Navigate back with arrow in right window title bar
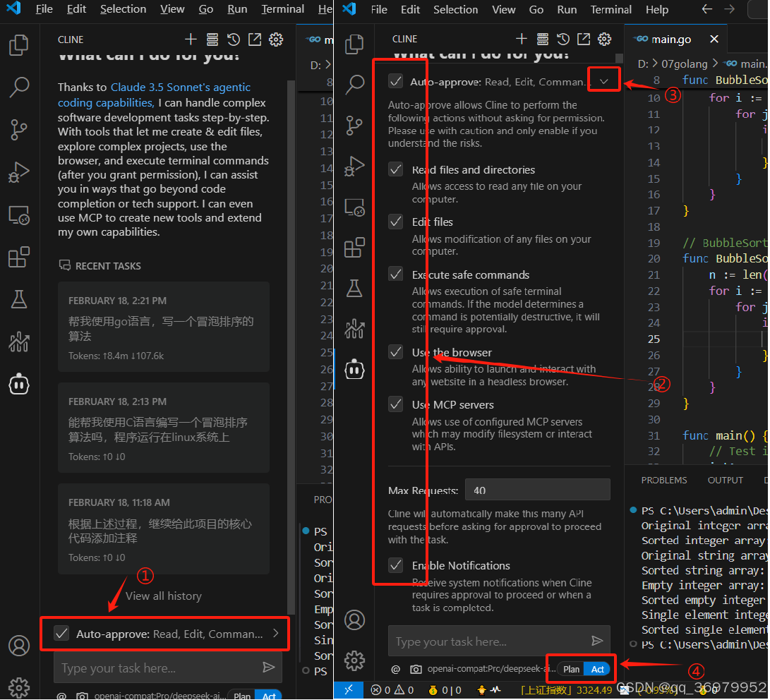Image resolution: width=770 pixels, height=700 pixels. point(706,9)
